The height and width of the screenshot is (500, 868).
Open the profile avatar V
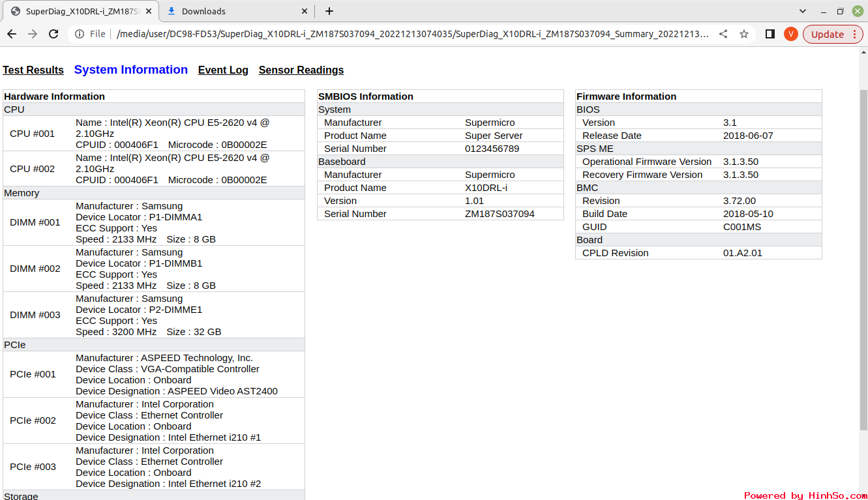[x=791, y=34]
